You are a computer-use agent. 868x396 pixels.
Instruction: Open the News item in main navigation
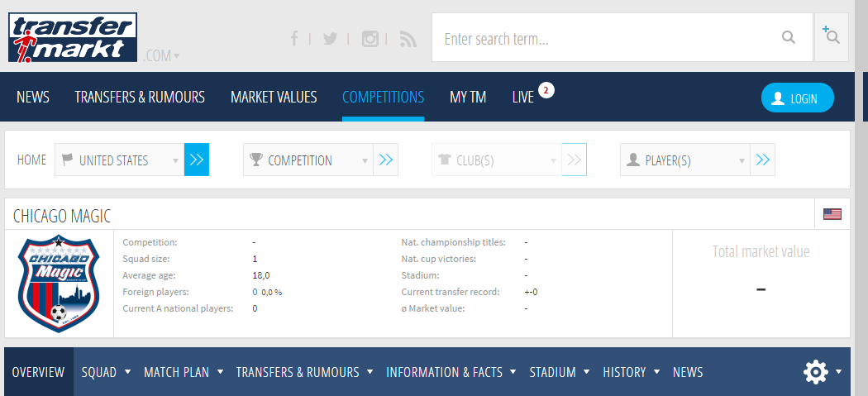[33, 97]
